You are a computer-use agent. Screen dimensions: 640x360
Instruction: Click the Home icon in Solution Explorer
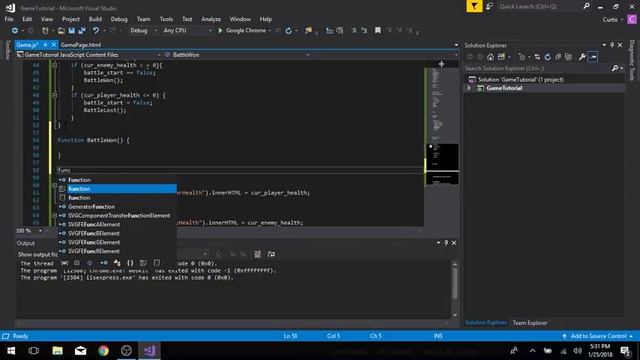[491, 57]
